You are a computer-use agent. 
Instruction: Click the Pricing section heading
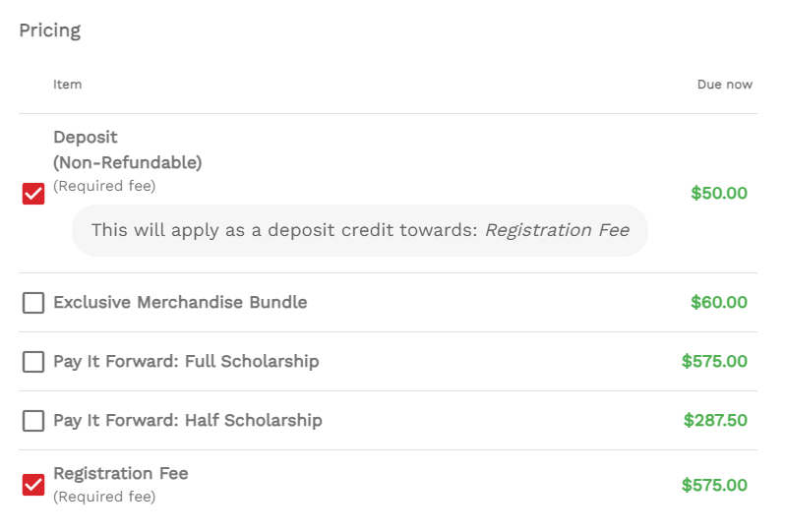49,31
